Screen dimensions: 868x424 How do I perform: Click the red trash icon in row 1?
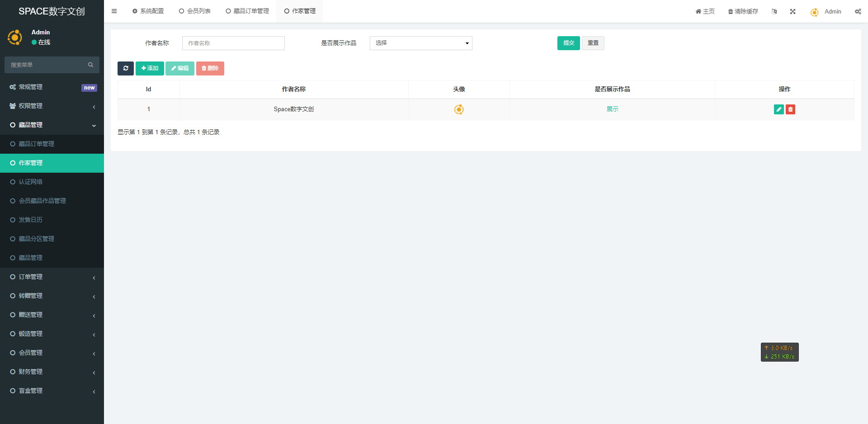(790, 109)
